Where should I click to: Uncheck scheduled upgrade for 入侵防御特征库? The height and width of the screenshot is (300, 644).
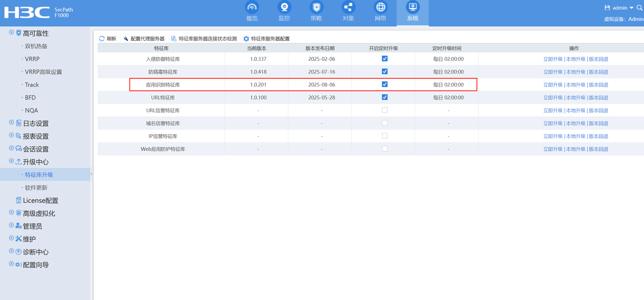coord(385,59)
